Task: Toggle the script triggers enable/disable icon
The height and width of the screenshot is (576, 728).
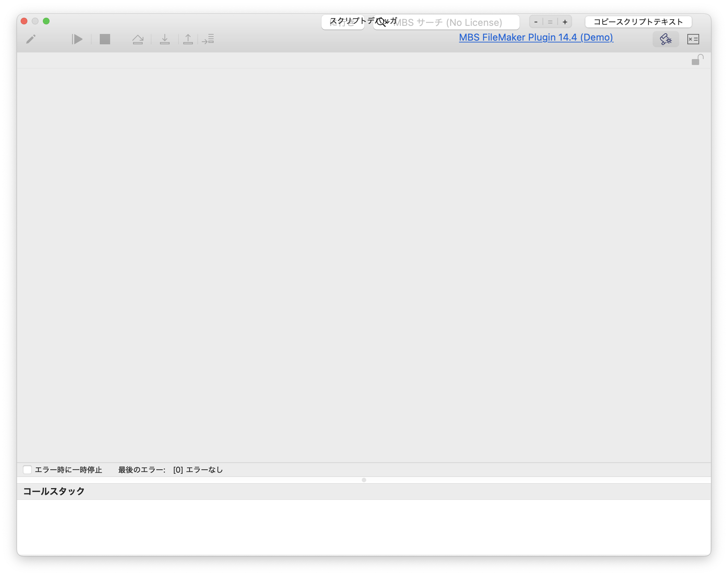Action: click(666, 39)
